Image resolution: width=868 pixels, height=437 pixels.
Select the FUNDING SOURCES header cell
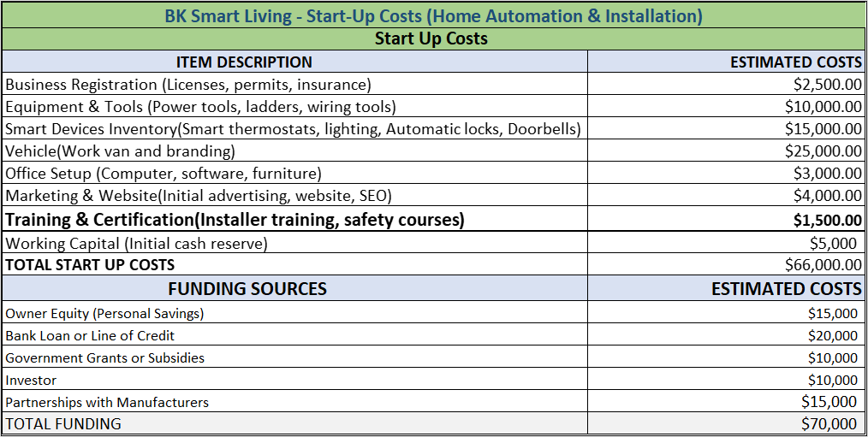tap(247, 288)
